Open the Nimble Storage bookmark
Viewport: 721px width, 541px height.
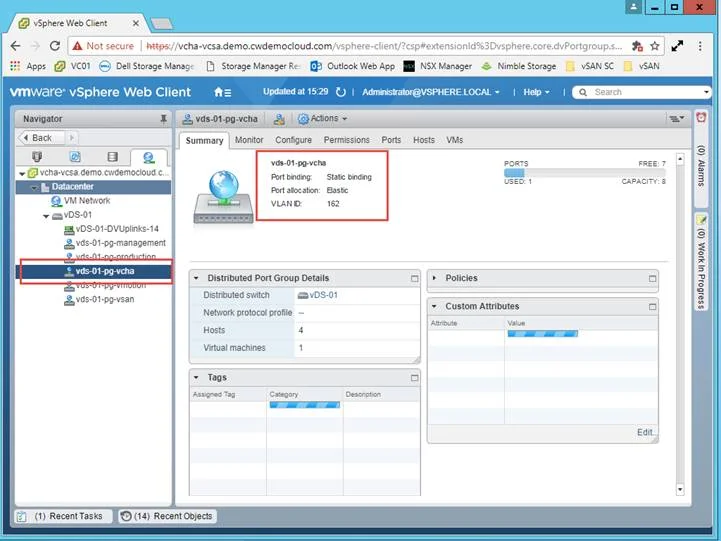coord(518,66)
